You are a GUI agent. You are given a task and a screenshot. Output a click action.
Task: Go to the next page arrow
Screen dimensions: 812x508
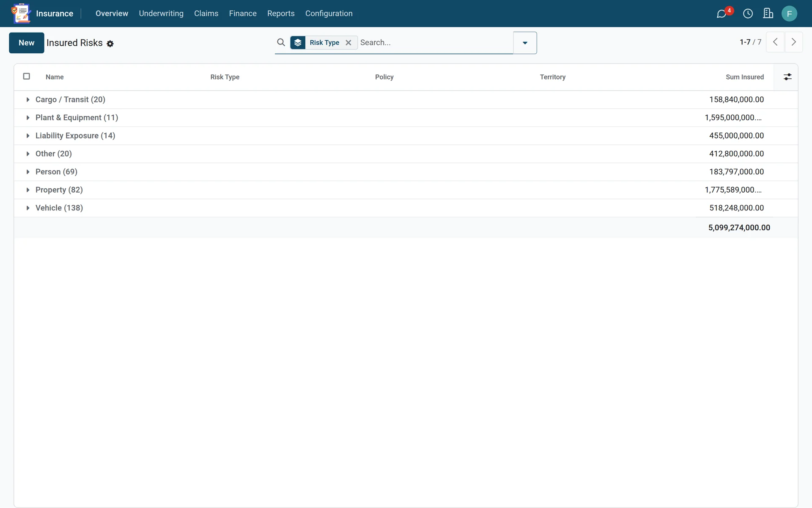pyautogui.click(x=794, y=42)
